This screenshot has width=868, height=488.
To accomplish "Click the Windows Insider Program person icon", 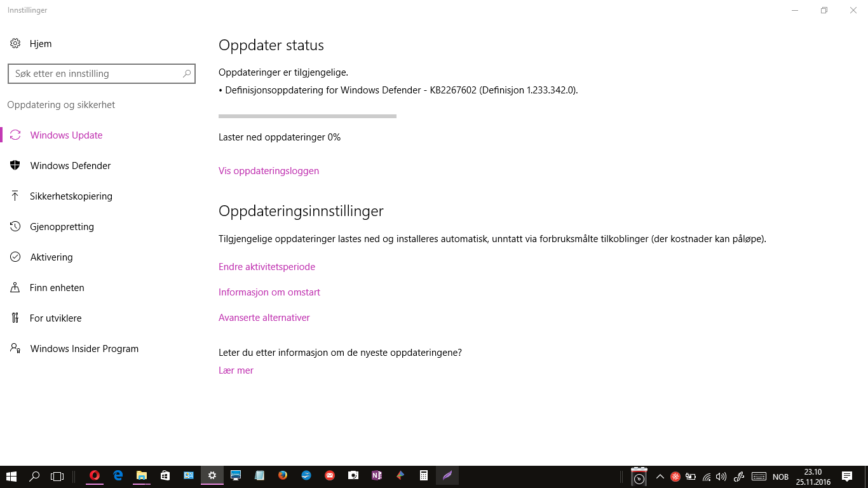I will (x=15, y=349).
